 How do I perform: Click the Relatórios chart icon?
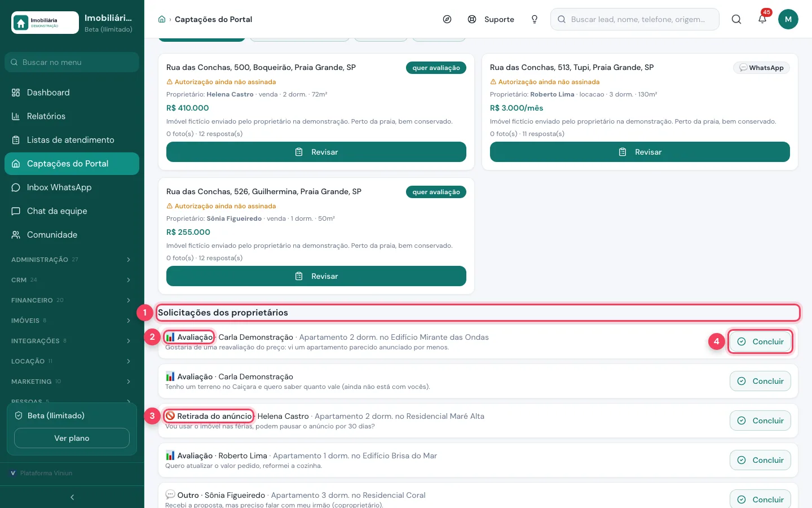16,116
